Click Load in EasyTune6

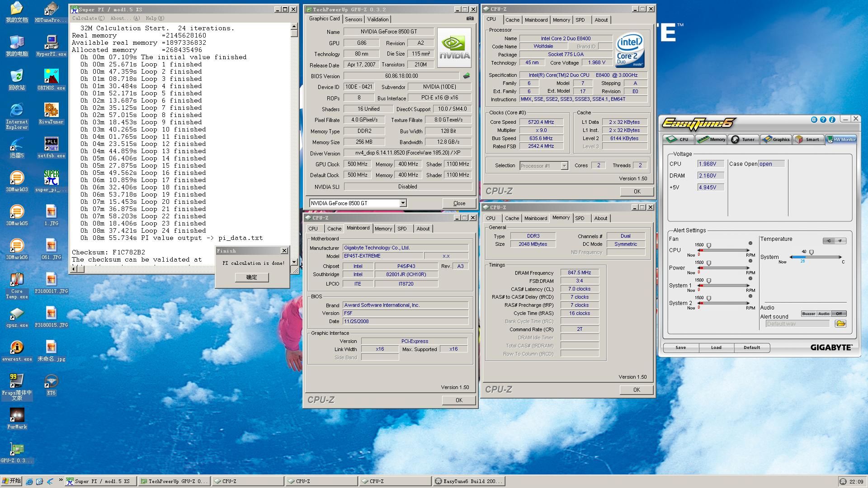(716, 347)
